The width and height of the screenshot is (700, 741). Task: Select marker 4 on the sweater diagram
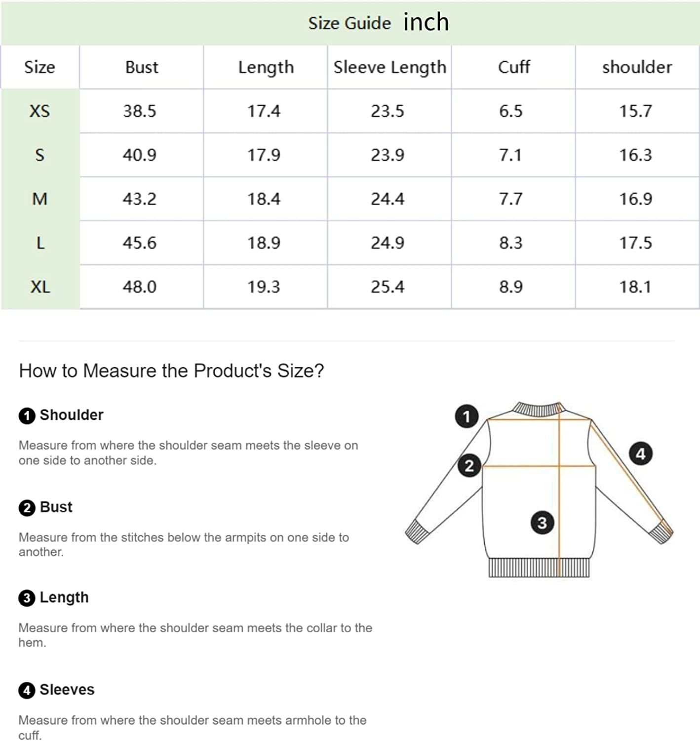(x=640, y=453)
